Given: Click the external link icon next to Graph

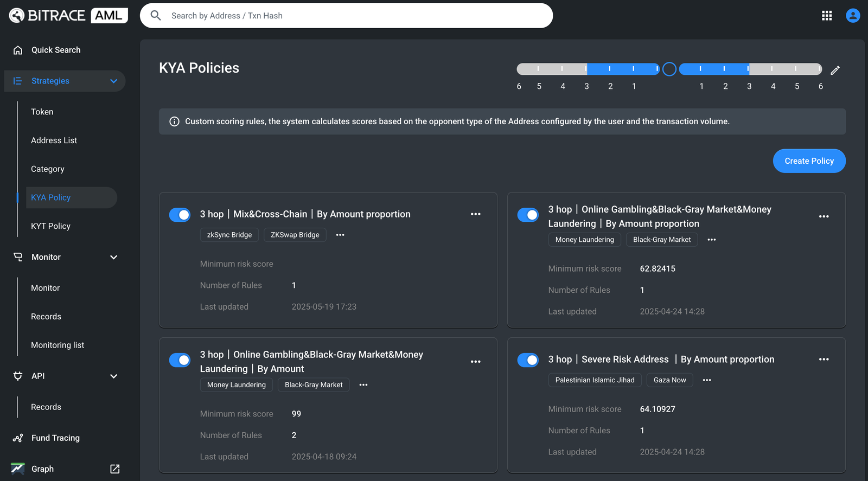Looking at the screenshot, I should (x=115, y=469).
